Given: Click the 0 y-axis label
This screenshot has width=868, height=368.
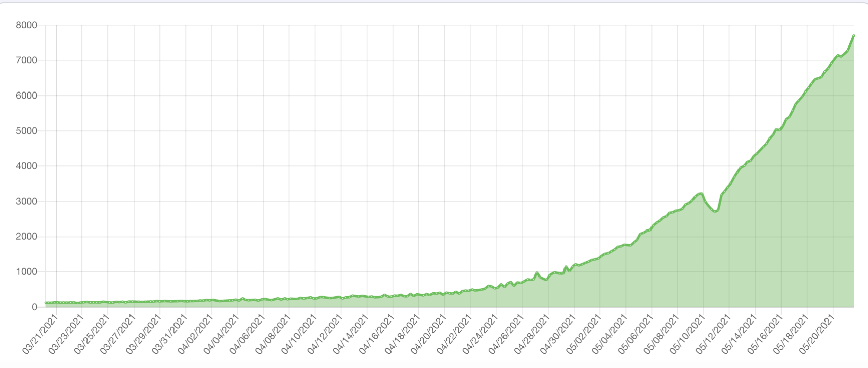Looking at the screenshot, I should tap(35, 307).
